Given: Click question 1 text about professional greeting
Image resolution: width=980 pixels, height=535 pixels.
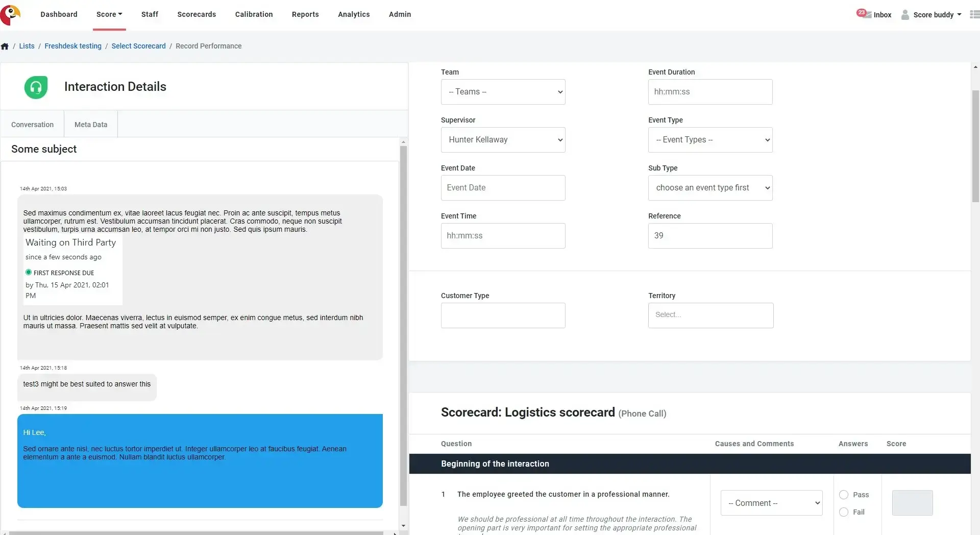Looking at the screenshot, I should (x=563, y=494).
